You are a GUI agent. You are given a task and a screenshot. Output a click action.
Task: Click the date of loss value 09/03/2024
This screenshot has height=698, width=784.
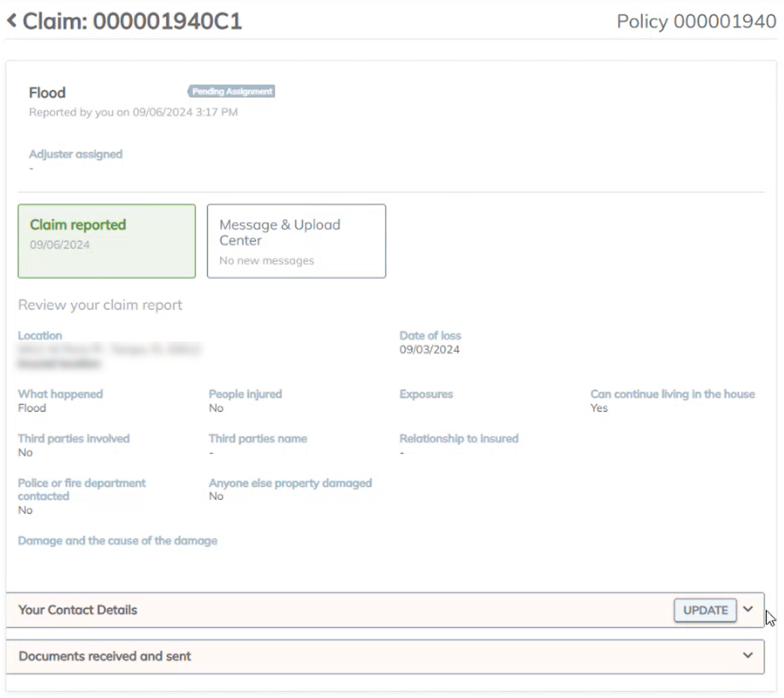tap(430, 350)
